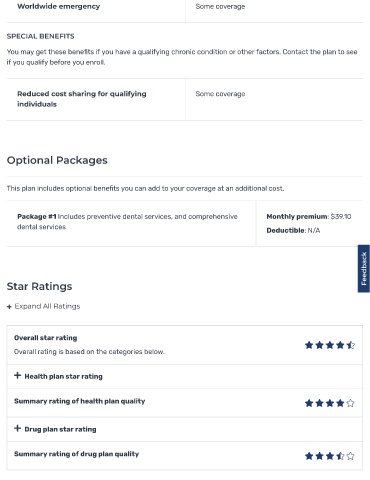Click the empty fifth star of health plan quality
This screenshot has width=370, height=480.
click(350, 403)
